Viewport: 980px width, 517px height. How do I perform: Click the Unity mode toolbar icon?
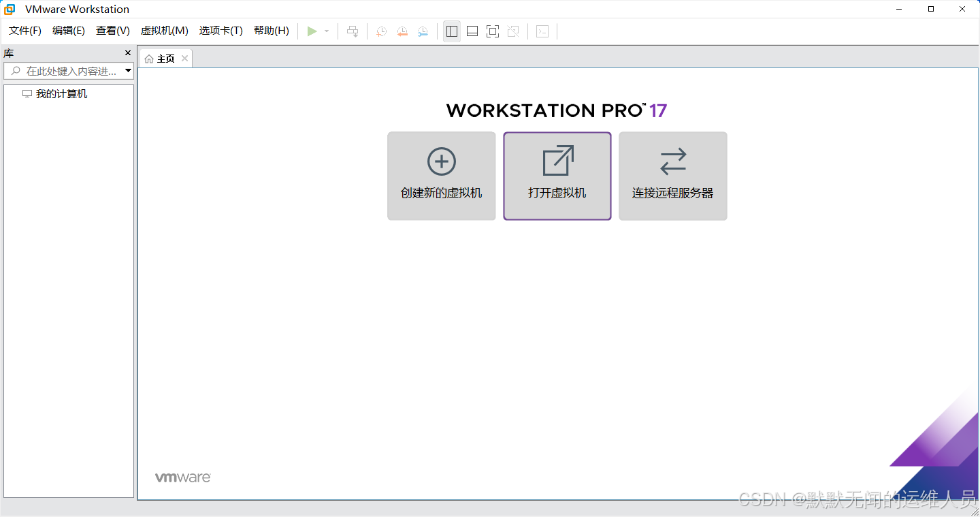pyautogui.click(x=514, y=31)
